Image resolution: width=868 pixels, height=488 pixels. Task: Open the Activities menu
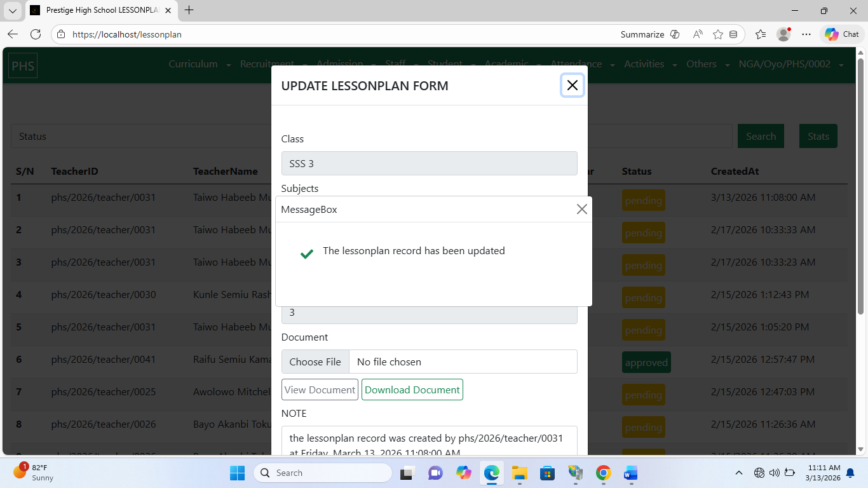tap(649, 64)
